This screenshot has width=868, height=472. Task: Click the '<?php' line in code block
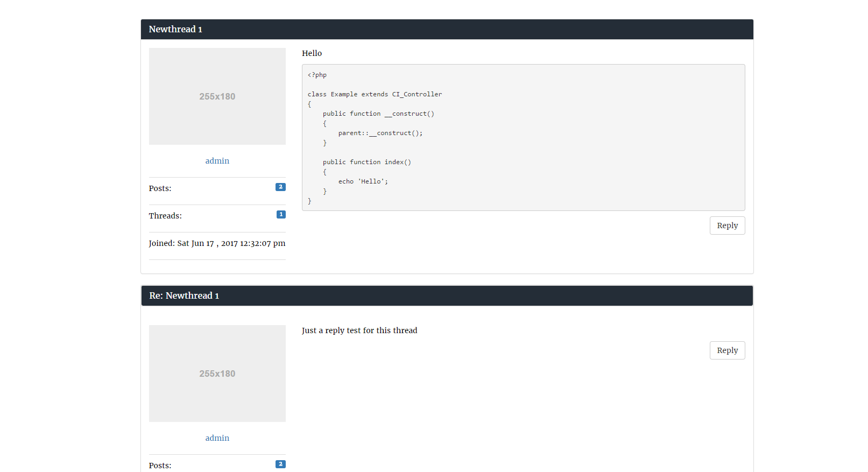(x=317, y=75)
